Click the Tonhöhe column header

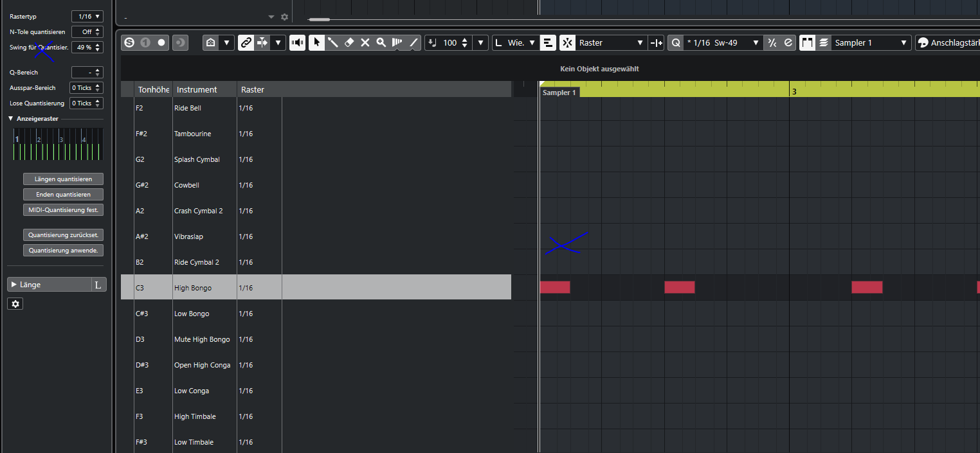click(x=153, y=89)
